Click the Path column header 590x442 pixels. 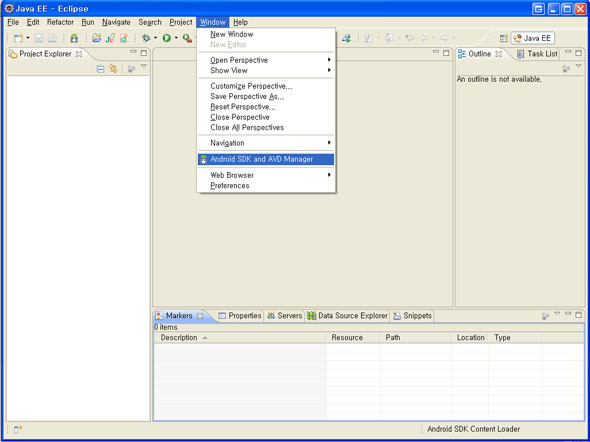click(415, 337)
